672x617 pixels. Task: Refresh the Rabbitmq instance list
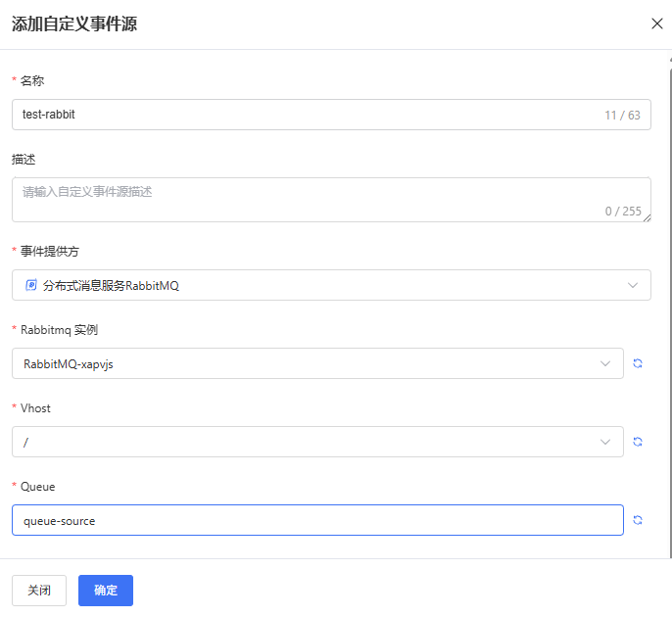(x=638, y=363)
